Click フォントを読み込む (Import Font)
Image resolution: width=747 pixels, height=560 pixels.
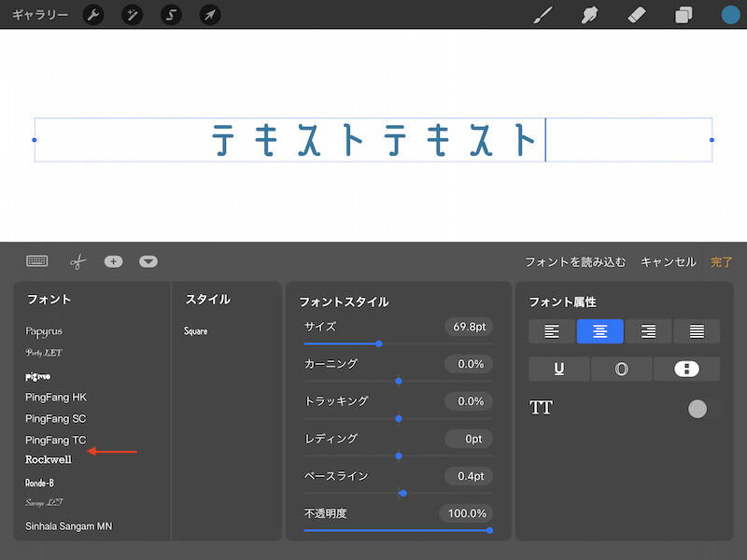pyautogui.click(x=575, y=262)
